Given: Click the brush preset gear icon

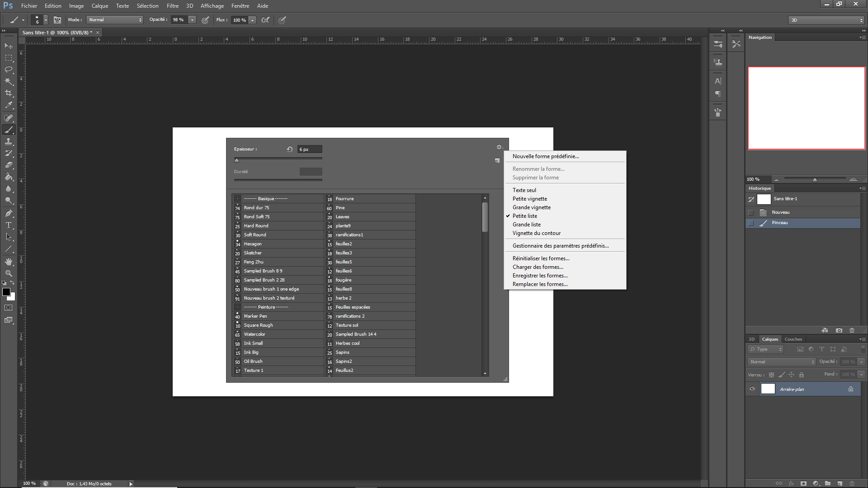Looking at the screenshot, I should click(499, 147).
